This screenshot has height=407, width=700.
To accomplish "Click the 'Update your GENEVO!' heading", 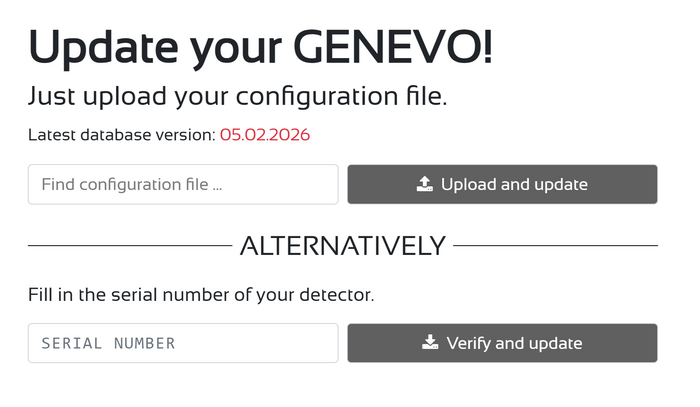I will coord(260,47).
